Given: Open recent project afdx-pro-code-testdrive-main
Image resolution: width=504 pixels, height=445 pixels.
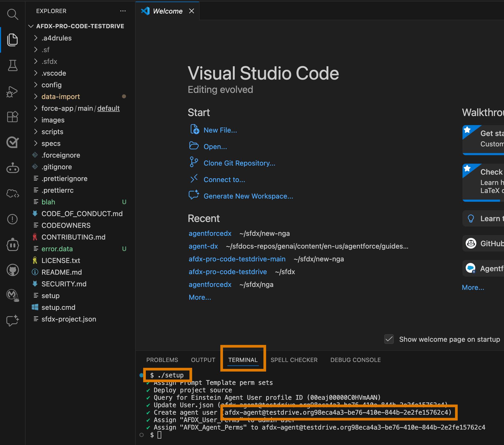Looking at the screenshot, I should 237,259.
